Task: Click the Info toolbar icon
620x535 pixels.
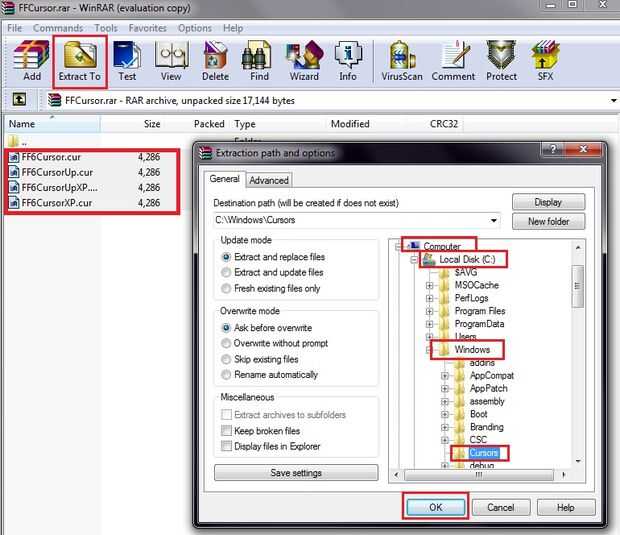Action: 348,61
